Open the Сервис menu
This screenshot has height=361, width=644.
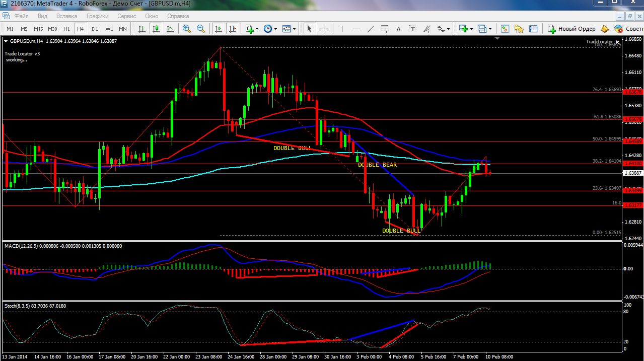tap(127, 16)
